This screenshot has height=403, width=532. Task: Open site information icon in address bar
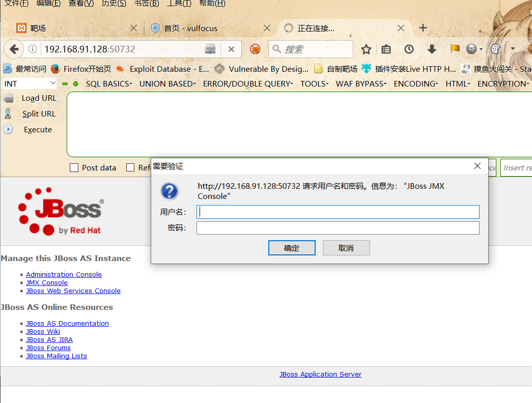tap(33, 49)
